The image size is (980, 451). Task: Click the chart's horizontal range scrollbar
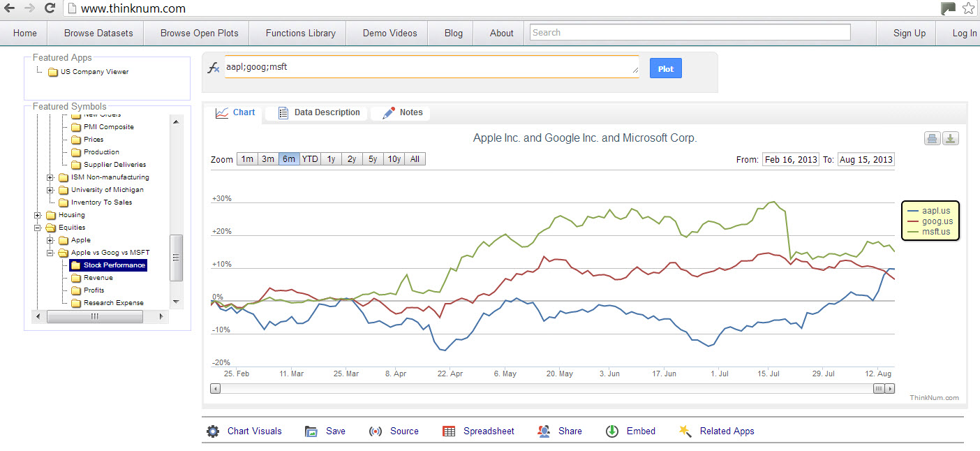click(552, 389)
